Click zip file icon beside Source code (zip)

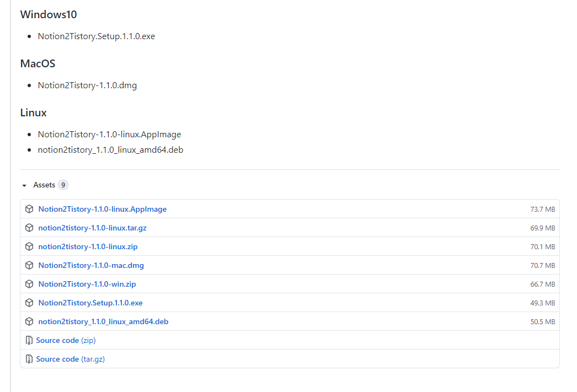(29, 341)
